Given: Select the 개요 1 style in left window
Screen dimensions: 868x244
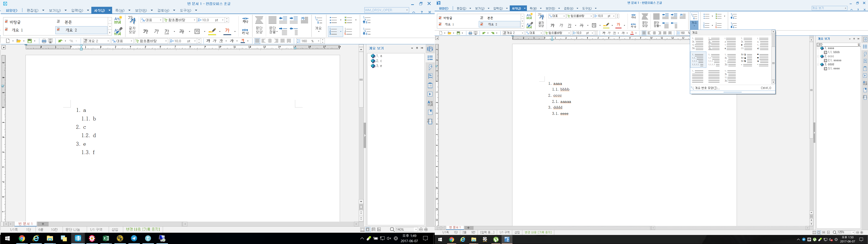Looking at the screenshot, I should (29, 30).
